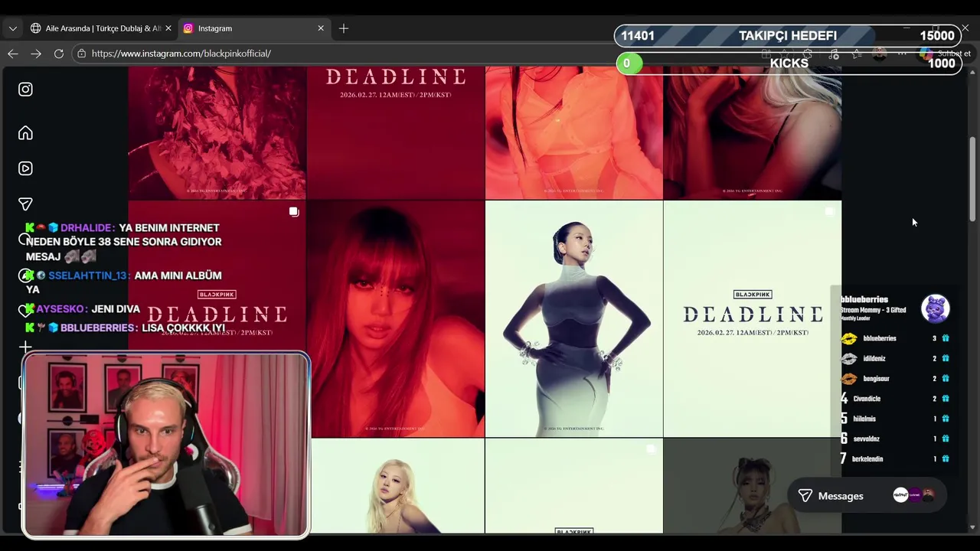
Task: Click gift icon next to idildeniz
Action: pos(946,358)
